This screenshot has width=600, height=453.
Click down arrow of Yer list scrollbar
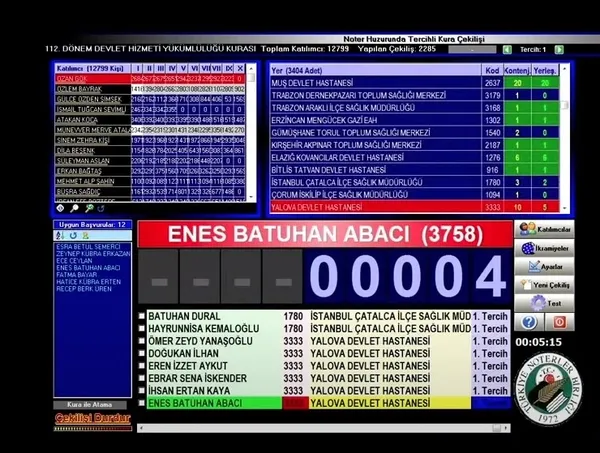coord(564,208)
